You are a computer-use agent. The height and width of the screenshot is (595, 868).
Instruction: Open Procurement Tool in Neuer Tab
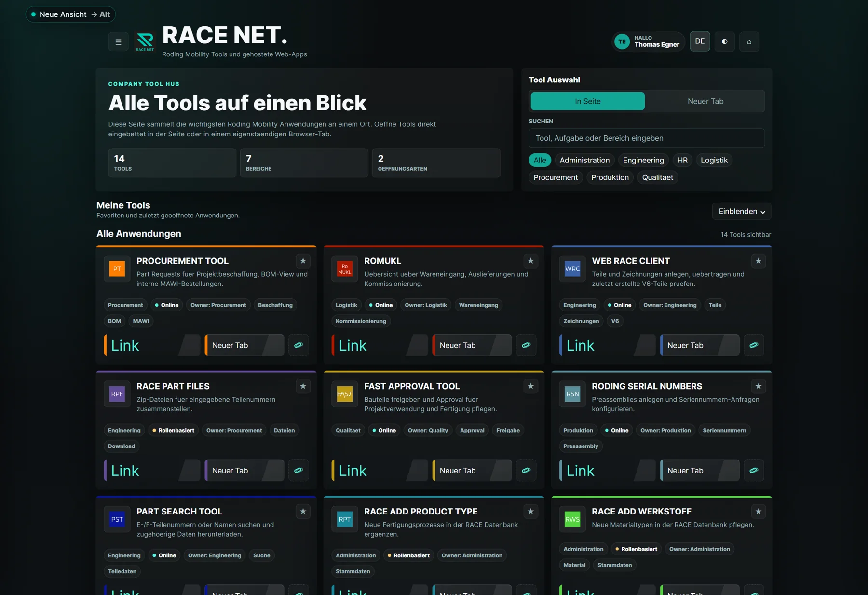click(244, 345)
